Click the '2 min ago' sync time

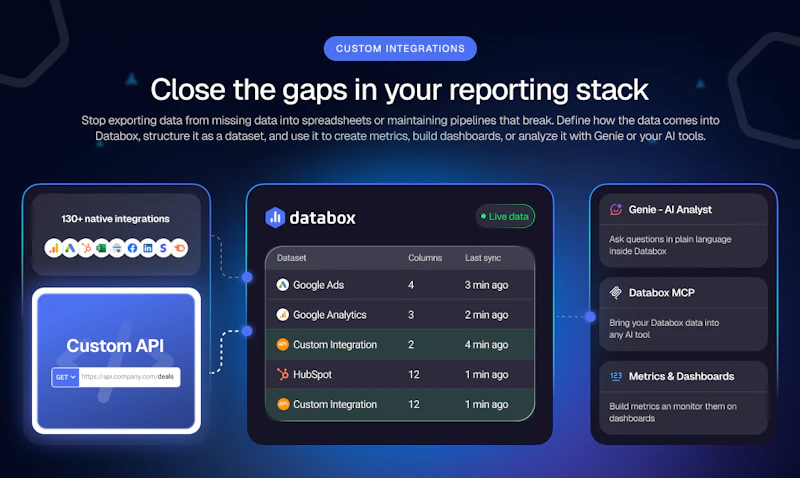click(486, 315)
